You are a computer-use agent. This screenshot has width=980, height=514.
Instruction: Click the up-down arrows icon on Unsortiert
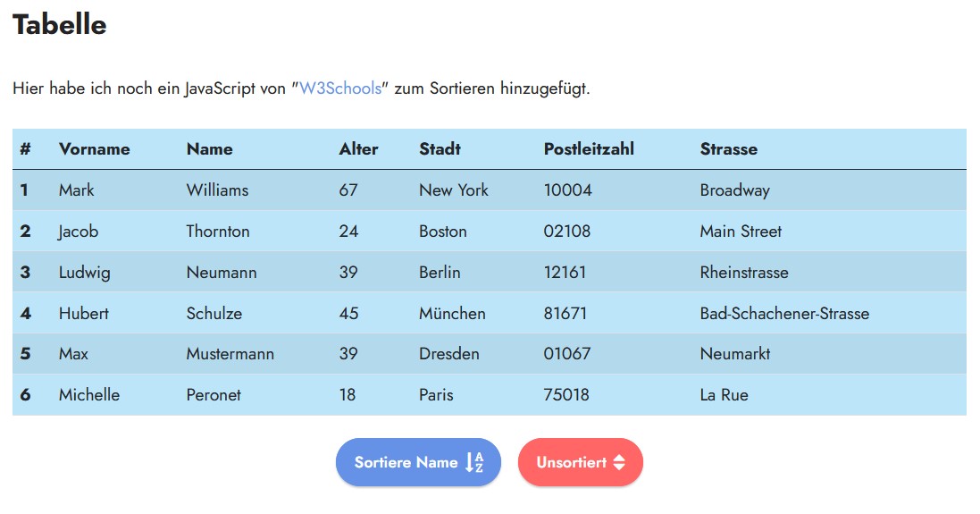(x=619, y=462)
